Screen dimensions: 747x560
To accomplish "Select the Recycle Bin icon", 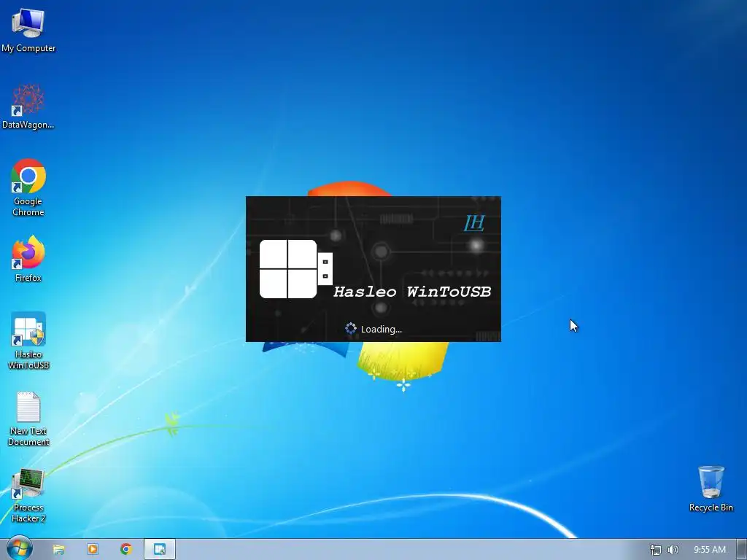I will point(711,489).
